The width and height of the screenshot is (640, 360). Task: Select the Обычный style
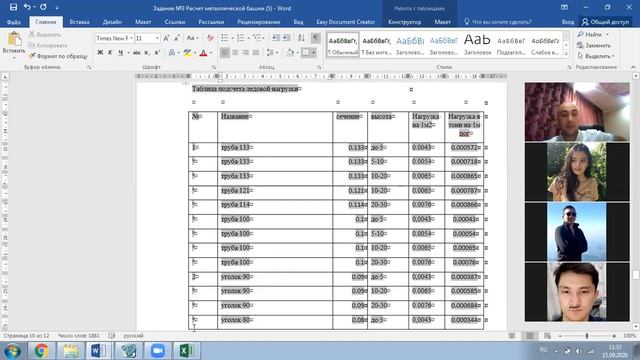pyautogui.click(x=343, y=44)
